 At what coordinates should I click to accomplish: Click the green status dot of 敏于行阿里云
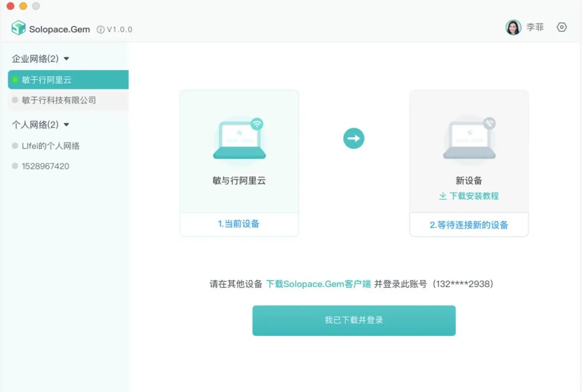[15, 80]
